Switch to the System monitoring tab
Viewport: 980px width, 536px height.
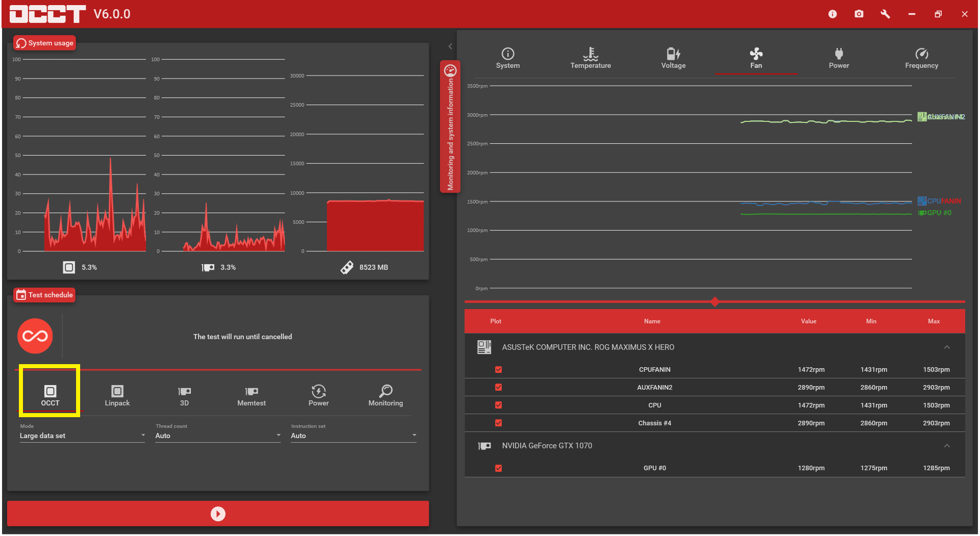[508, 58]
